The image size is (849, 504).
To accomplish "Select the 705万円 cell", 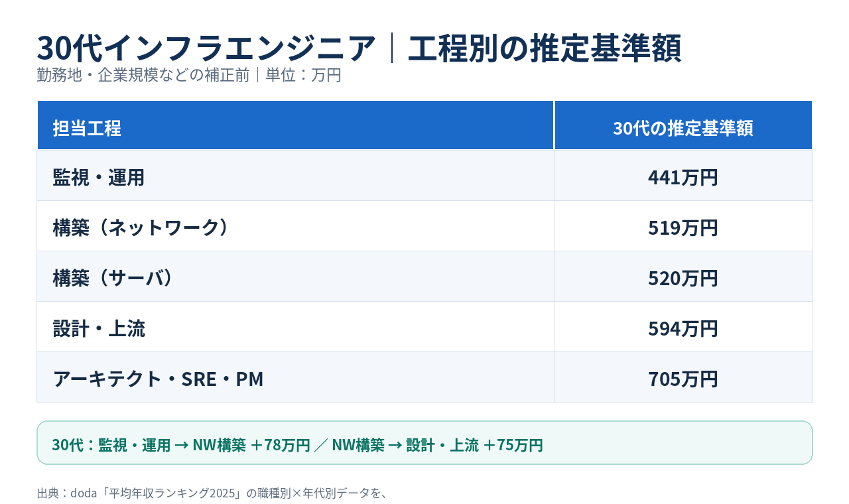I will click(x=683, y=377).
